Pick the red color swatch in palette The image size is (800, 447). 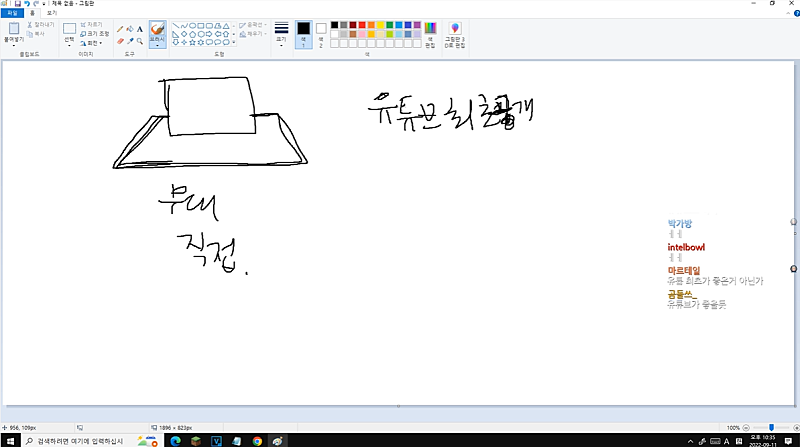coord(363,24)
